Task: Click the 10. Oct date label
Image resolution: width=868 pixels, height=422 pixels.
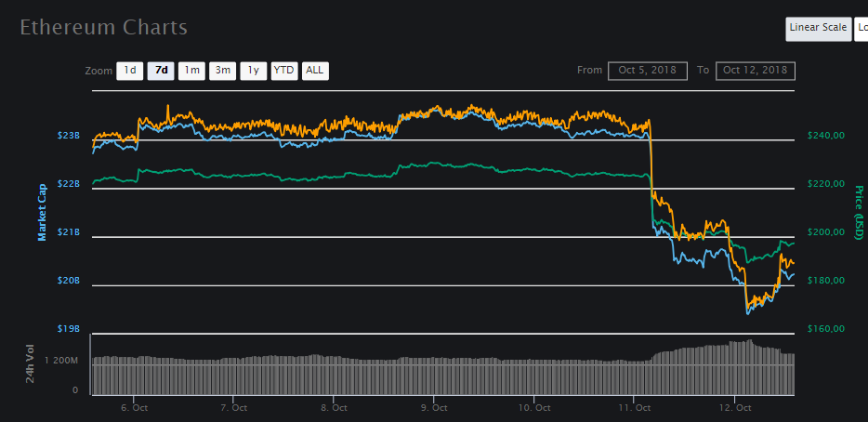Action: 533,408
